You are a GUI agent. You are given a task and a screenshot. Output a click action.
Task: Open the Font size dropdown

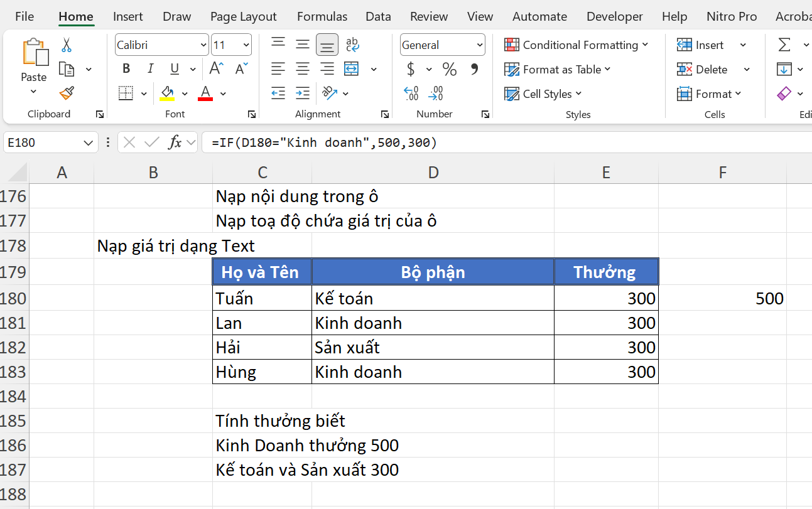(246, 45)
